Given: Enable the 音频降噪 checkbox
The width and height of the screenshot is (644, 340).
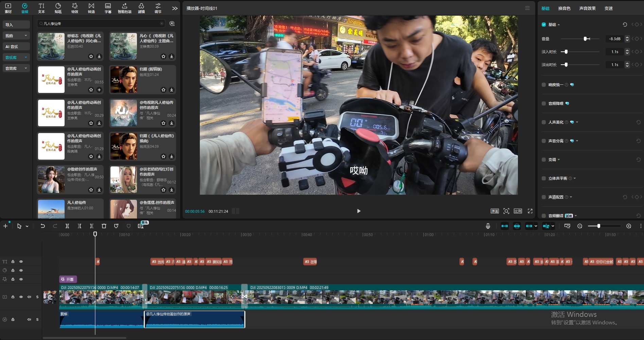Looking at the screenshot, I should click(544, 103).
